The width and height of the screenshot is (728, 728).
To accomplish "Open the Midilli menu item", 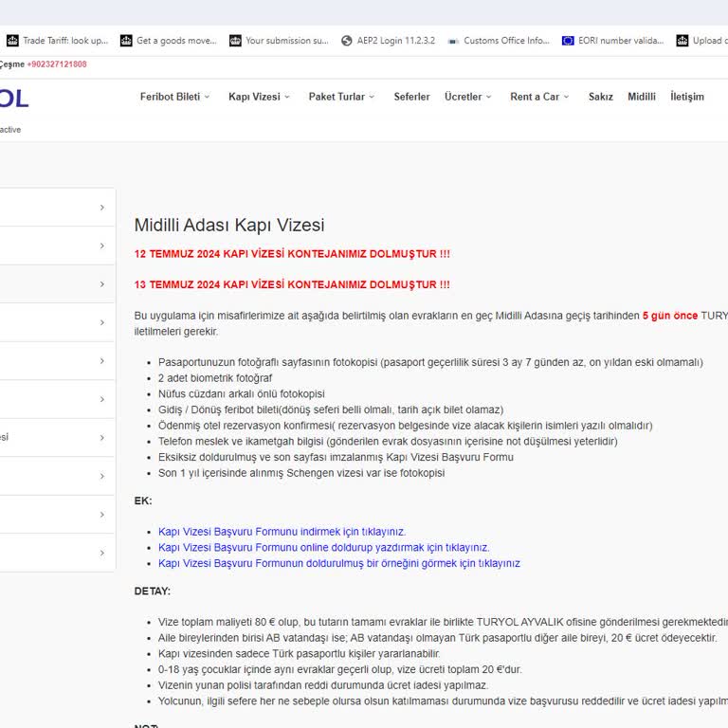I will tap(642, 97).
